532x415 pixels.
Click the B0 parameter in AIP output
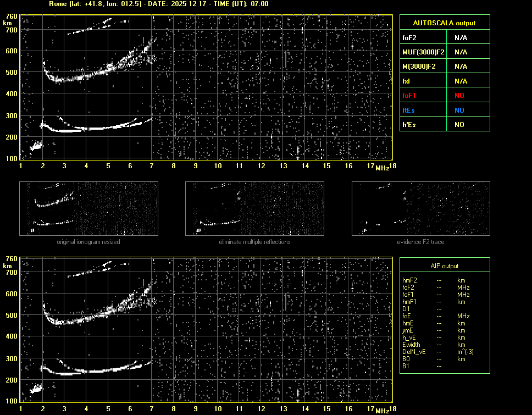tap(406, 359)
